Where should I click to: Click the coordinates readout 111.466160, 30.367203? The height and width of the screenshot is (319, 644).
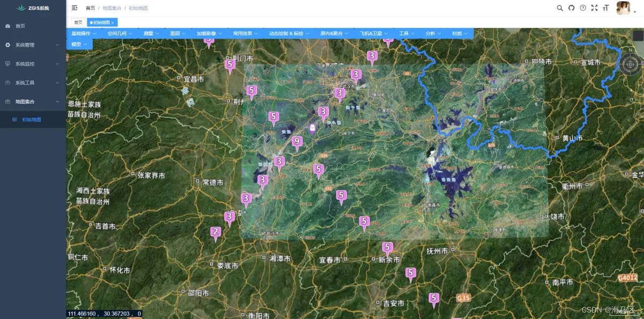[105, 313]
